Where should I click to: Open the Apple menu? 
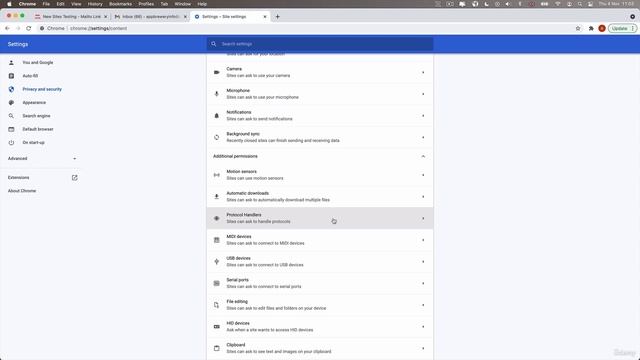(9, 4)
